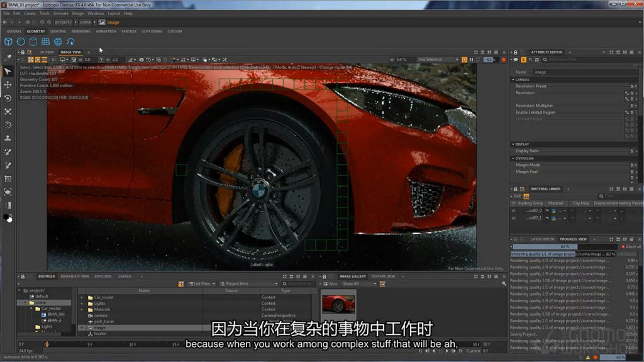Click the last icon in the geometry shelf
Viewport: 644px width, 362px height.
[70, 41]
